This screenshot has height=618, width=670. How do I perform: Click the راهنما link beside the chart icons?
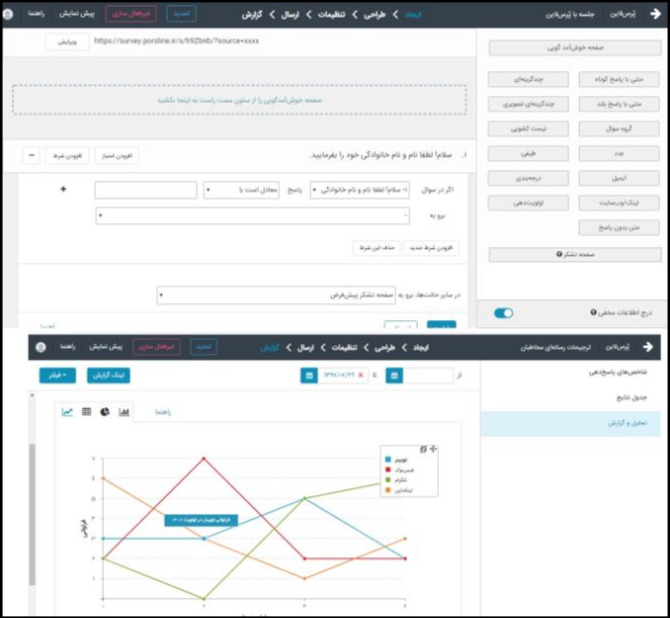point(163,412)
